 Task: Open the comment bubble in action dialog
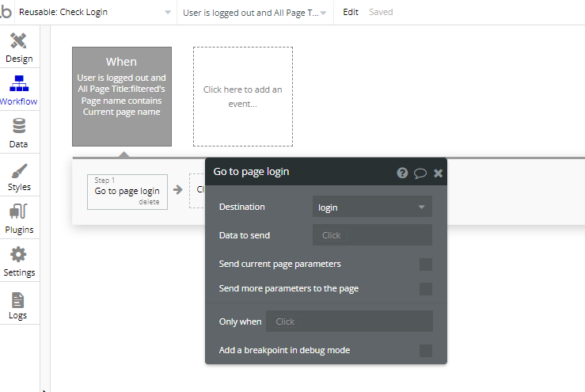pyautogui.click(x=420, y=173)
